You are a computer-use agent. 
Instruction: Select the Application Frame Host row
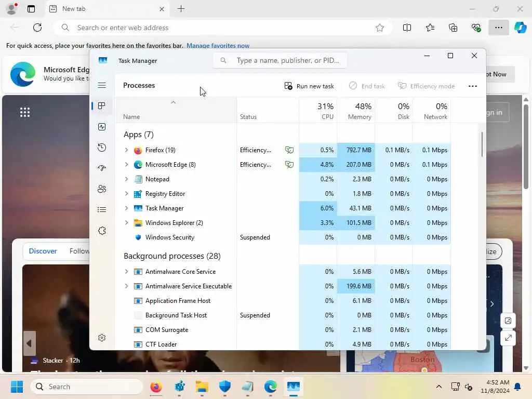[x=283, y=301]
